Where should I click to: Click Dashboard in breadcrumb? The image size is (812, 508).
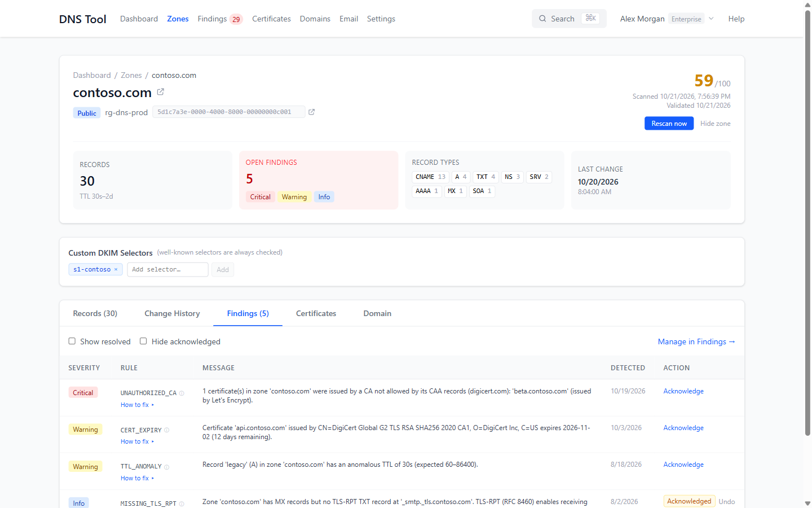coord(92,75)
